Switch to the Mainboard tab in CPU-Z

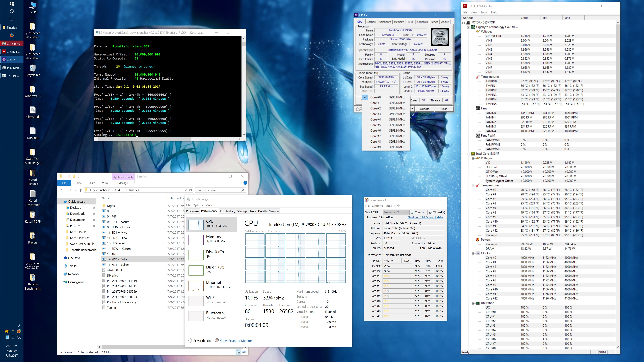pos(385,22)
